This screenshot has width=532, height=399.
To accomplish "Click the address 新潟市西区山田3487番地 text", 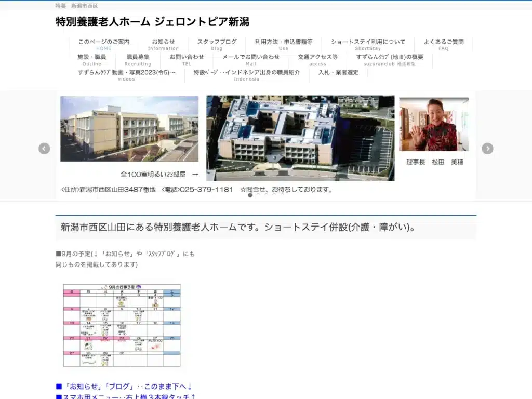I will point(117,190).
